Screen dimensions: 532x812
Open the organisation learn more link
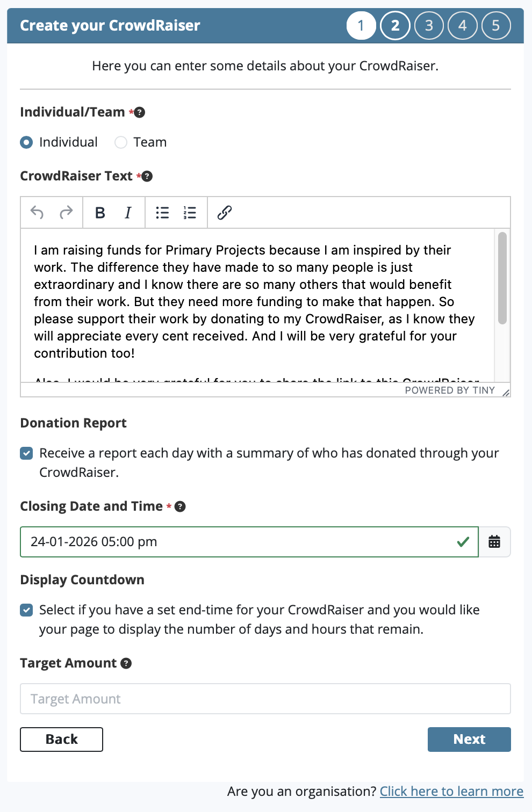(451, 791)
